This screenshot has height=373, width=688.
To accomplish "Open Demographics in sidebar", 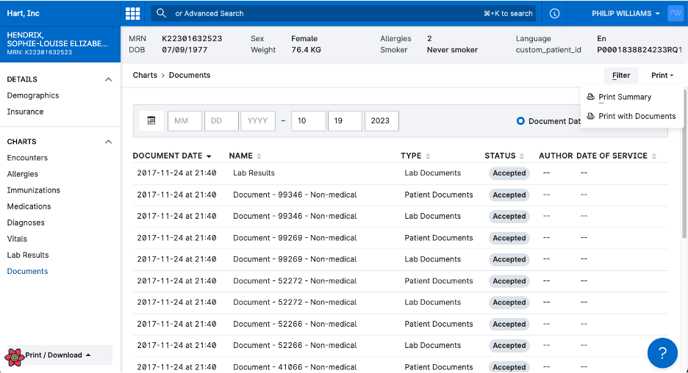I will [33, 96].
